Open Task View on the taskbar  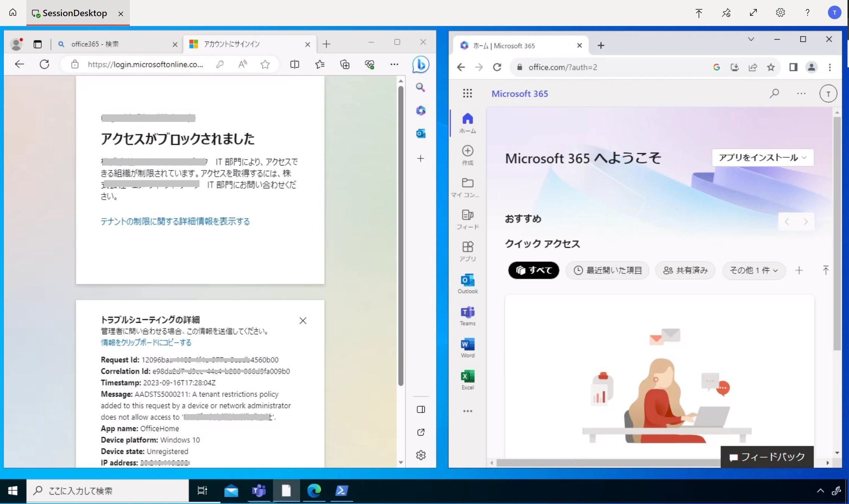[202, 490]
